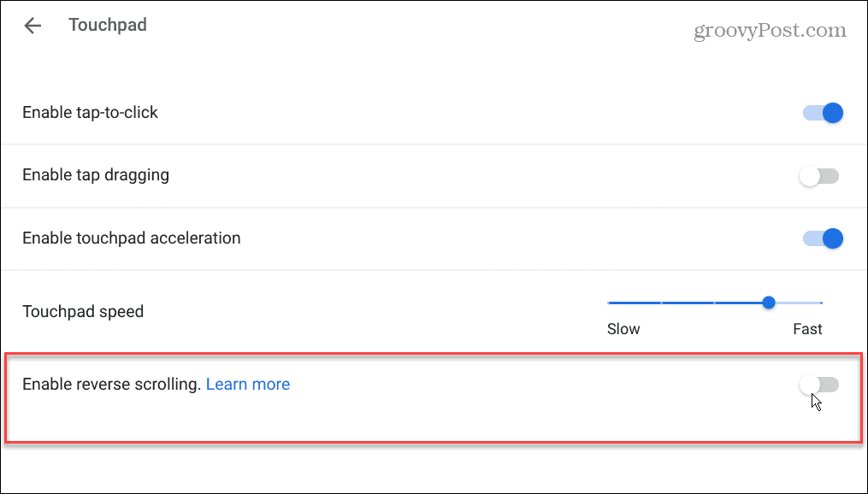The width and height of the screenshot is (868, 494).
Task: Click the Fast label under the slider
Action: pos(807,329)
